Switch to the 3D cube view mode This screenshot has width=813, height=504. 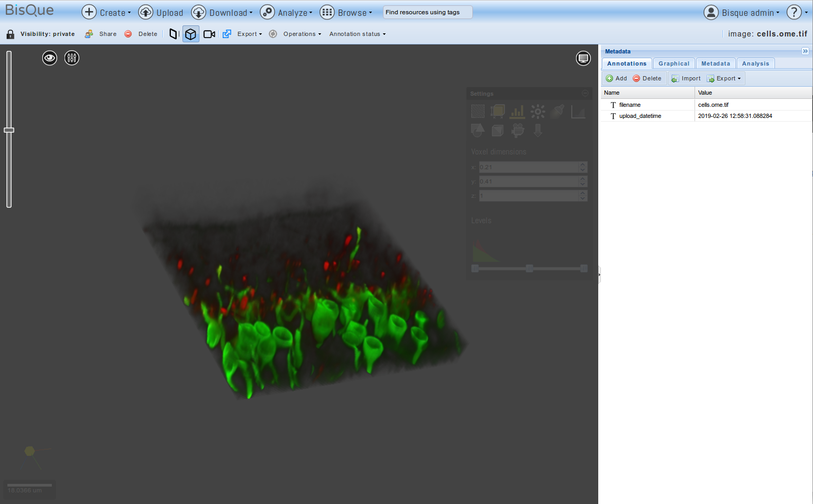pyautogui.click(x=190, y=34)
